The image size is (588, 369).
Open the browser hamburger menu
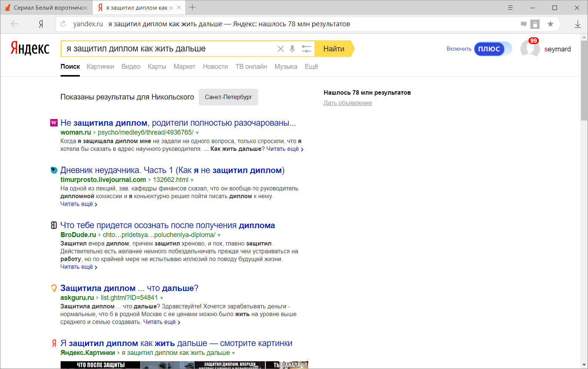click(x=510, y=7)
